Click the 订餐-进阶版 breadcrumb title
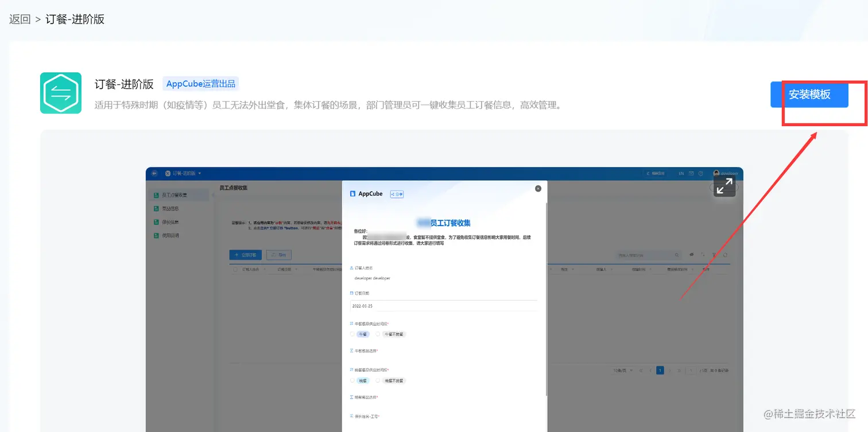This screenshot has height=432, width=868. (x=75, y=20)
